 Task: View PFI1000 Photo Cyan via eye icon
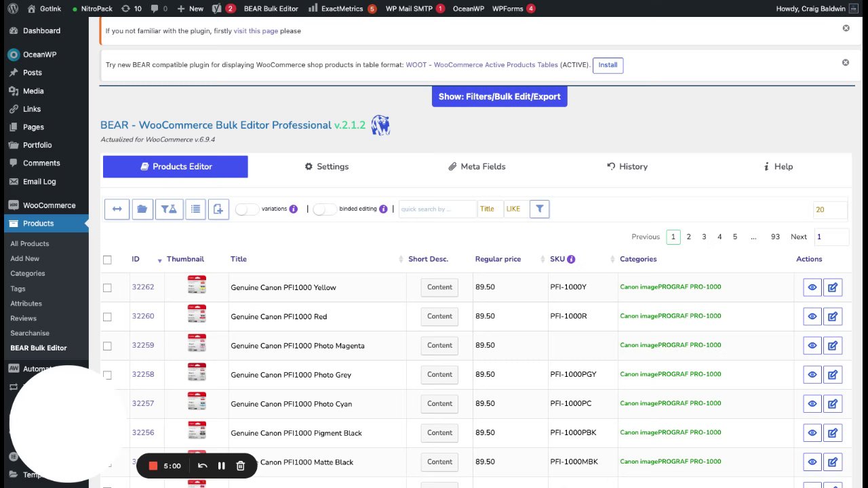(812, 404)
